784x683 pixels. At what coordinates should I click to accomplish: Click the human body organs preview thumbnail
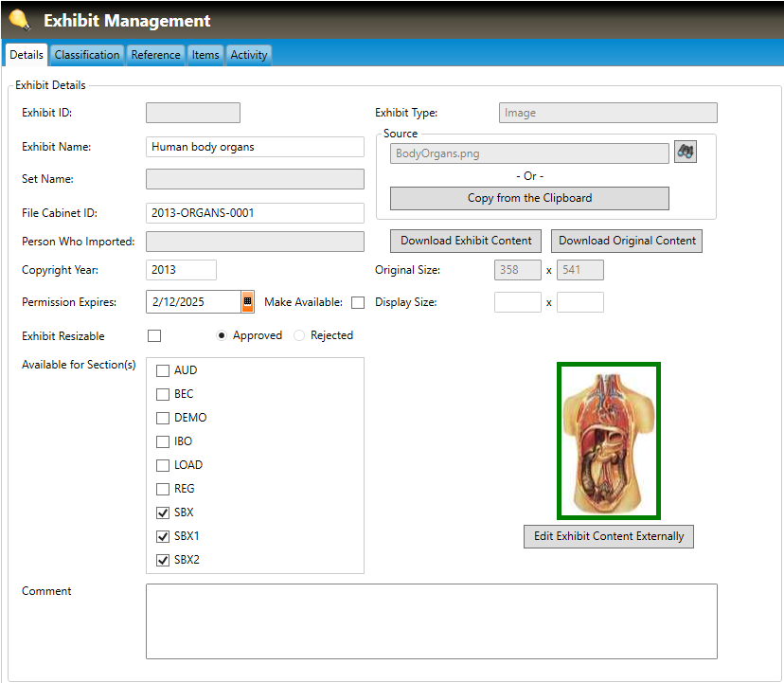click(609, 441)
